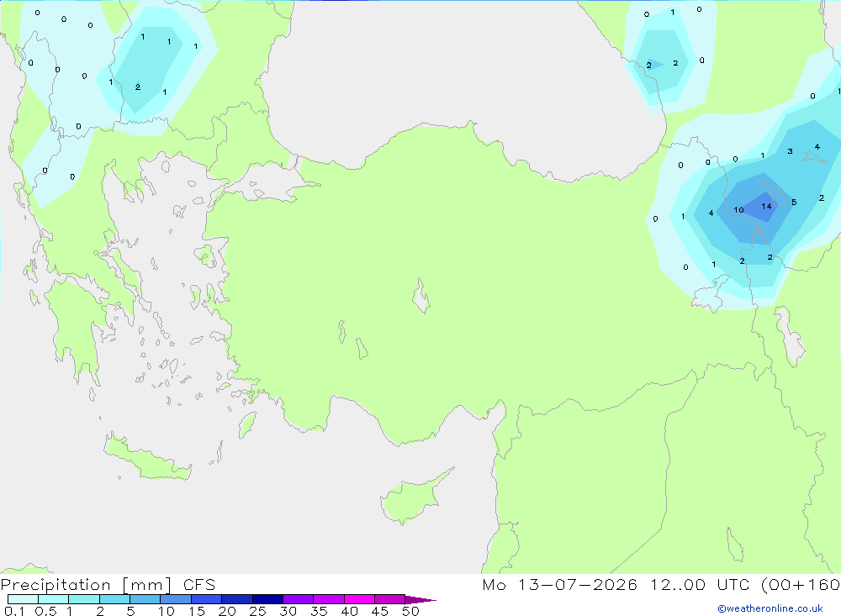The image size is (841, 616).
Task: Click the '10' value beside the 14 on map
Action: pyautogui.click(x=738, y=209)
